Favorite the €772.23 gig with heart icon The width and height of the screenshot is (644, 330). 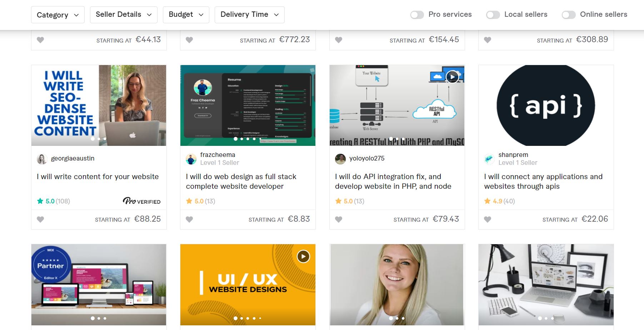tap(189, 40)
